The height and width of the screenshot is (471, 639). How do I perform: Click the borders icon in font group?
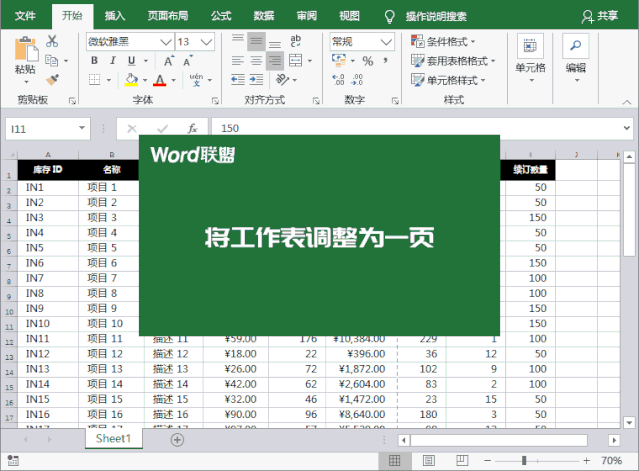[x=95, y=79]
